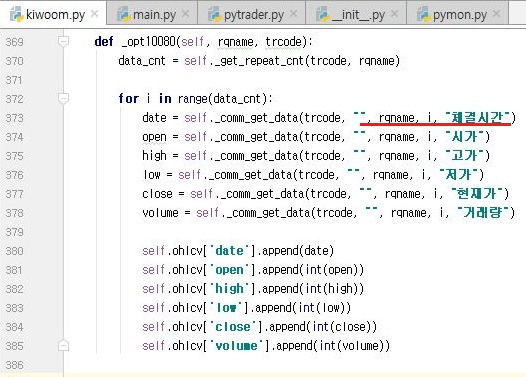Image resolution: width=526 pixels, height=377 pixels.
Task: Open the __init__.py tab
Action: click(x=356, y=14)
